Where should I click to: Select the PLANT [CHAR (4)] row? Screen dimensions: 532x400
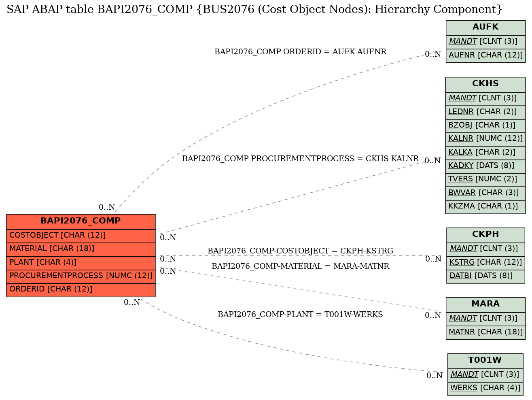pos(81,262)
